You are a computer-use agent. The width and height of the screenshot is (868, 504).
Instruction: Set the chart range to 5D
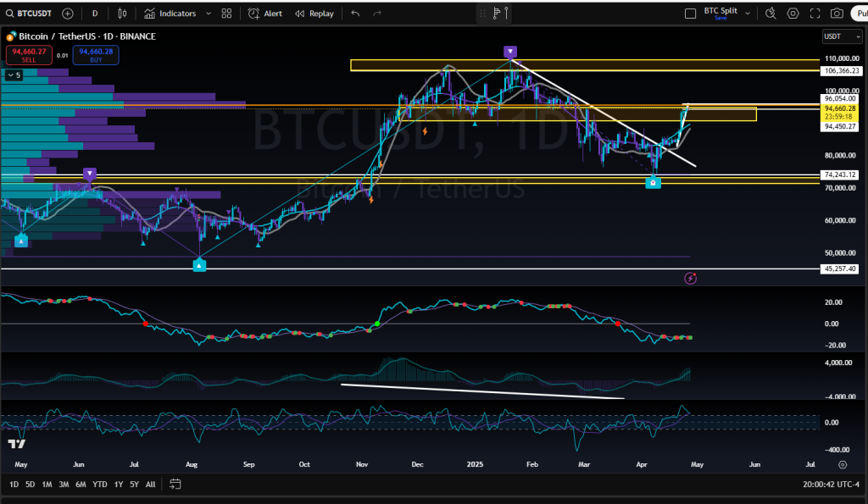[30, 485]
